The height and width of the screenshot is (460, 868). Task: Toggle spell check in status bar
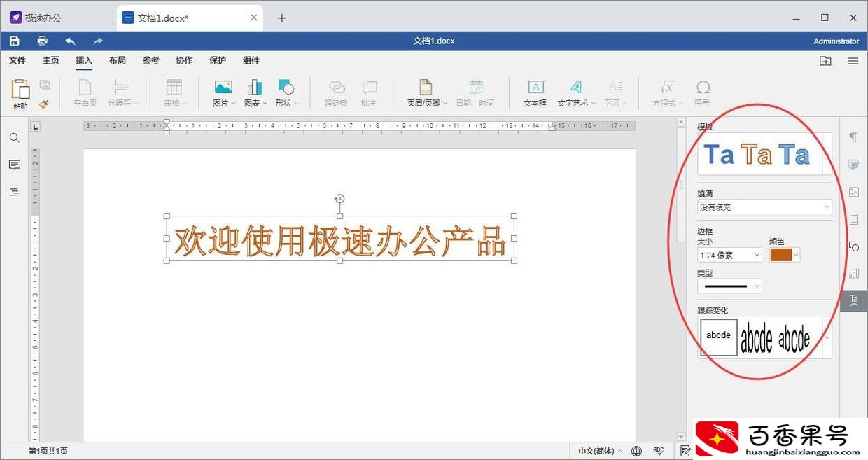click(658, 451)
